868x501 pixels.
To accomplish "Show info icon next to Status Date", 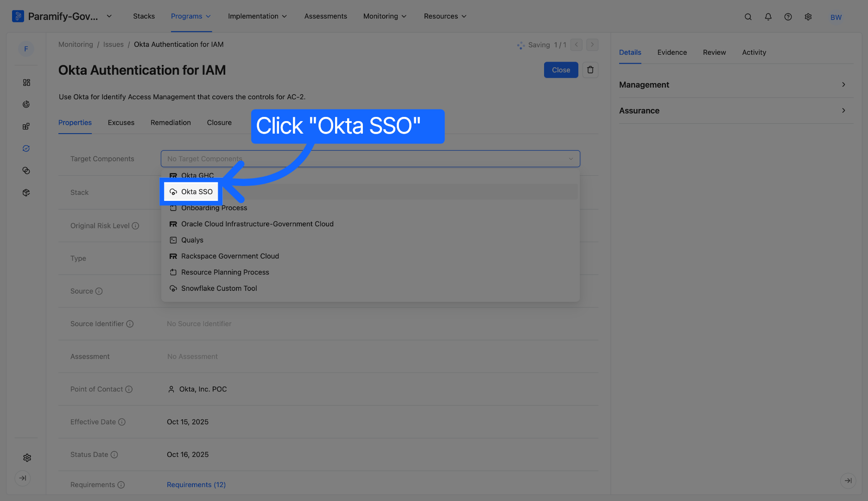I will tap(114, 455).
